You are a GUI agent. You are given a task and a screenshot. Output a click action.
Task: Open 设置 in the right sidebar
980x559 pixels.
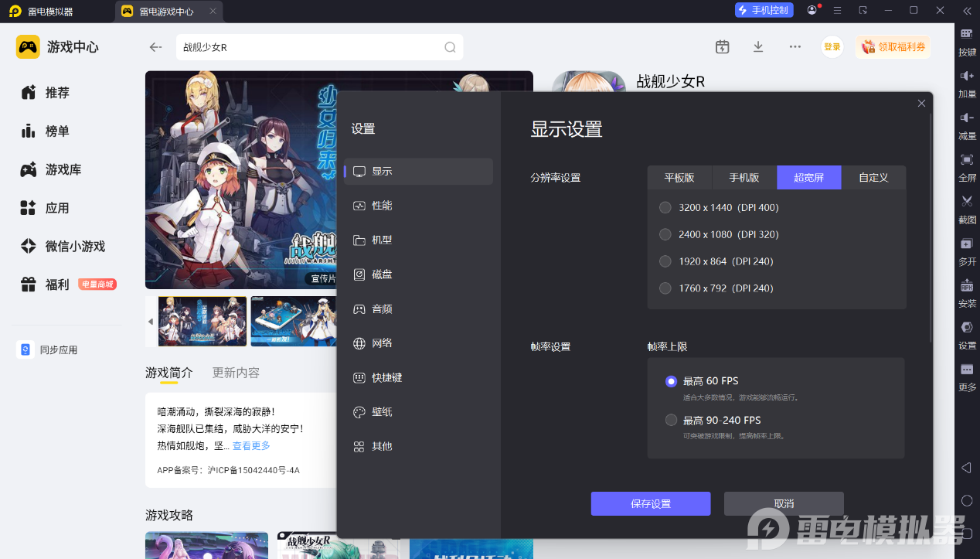click(967, 335)
